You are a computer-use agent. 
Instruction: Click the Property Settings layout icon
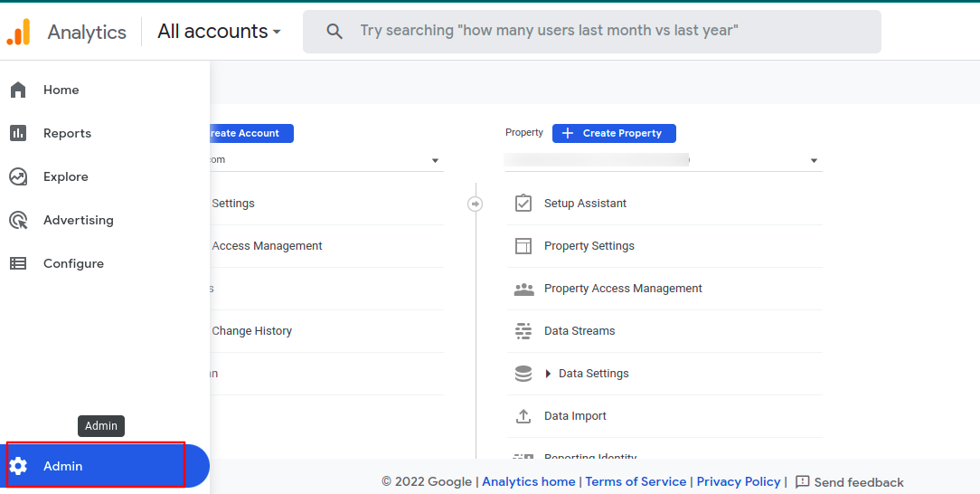pyautogui.click(x=523, y=246)
